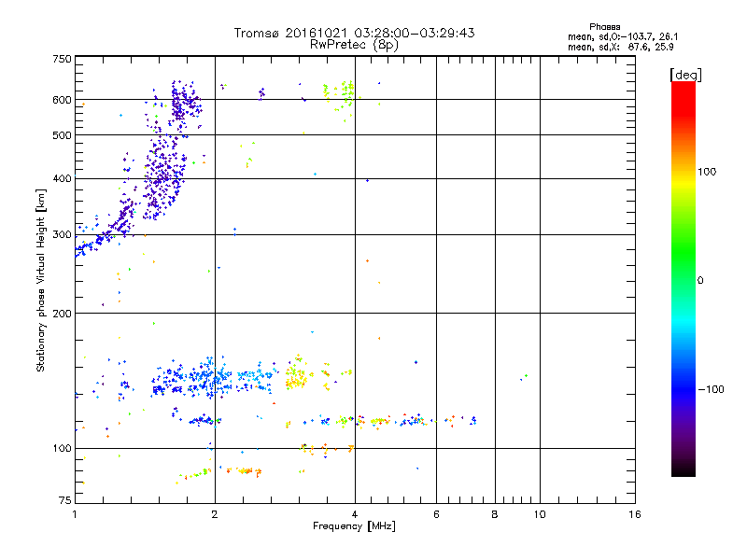Click the y-axis label '400'
The width and height of the screenshot is (747, 560).
(x=62, y=179)
